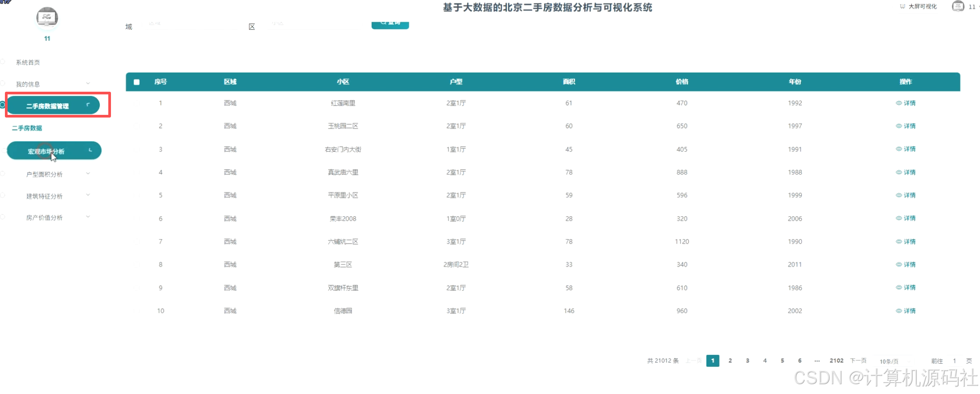This screenshot has width=980, height=394.
Task: Click the 荣丰2008 community cell
Action: 343,219
